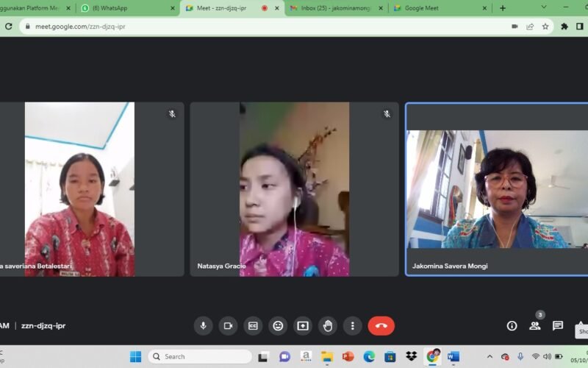Viewport: 588px width, 368px height.
Task: Mute the microphone in the call controls
Action: pos(204,325)
